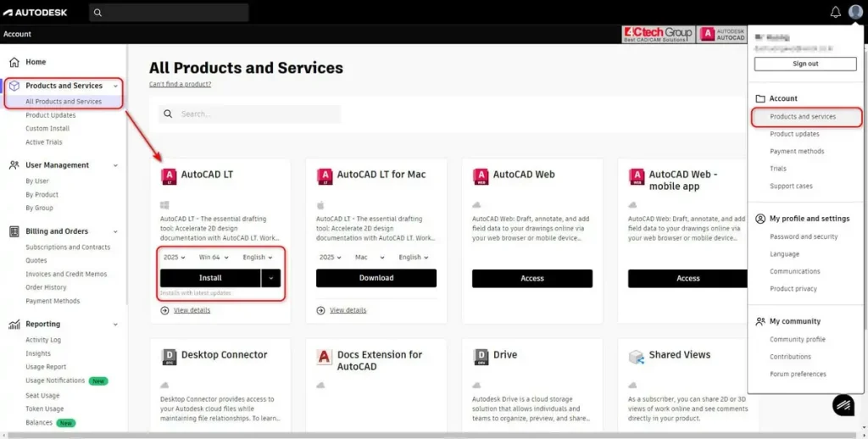The height and width of the screenshot is (439, 868).
Task: Click the magnifier icon in header search
Action: pos(98,13)
